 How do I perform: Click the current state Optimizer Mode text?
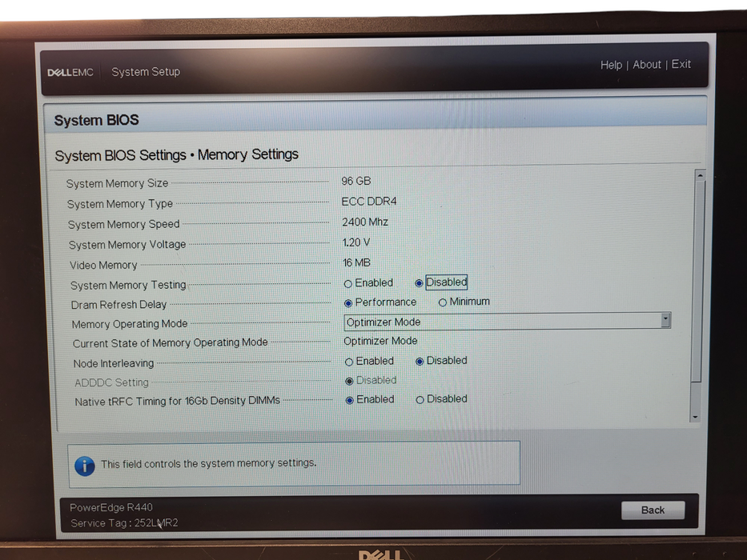(x=380, y=341)
